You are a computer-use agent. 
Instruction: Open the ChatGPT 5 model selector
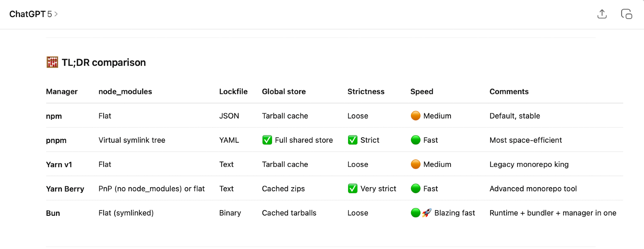[31, 14]
